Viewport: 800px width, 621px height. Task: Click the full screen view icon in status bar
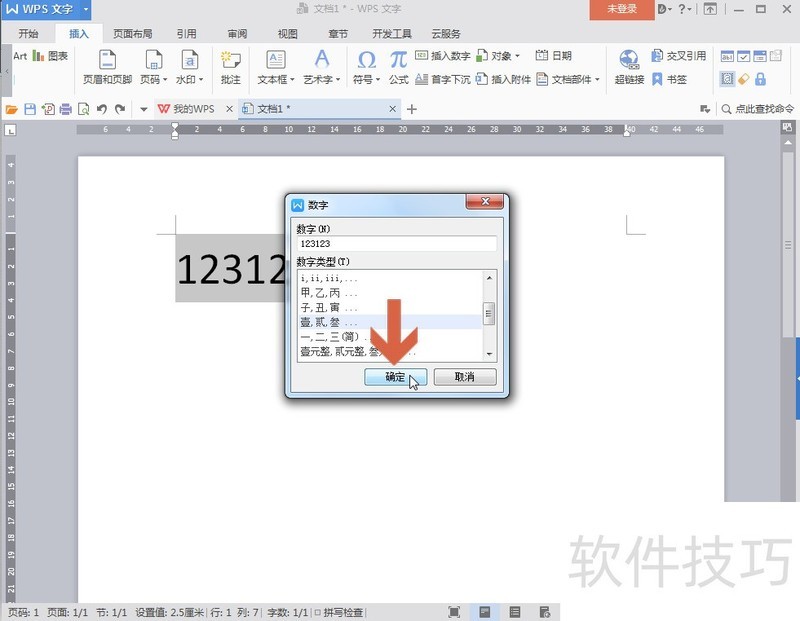[454, 612]
